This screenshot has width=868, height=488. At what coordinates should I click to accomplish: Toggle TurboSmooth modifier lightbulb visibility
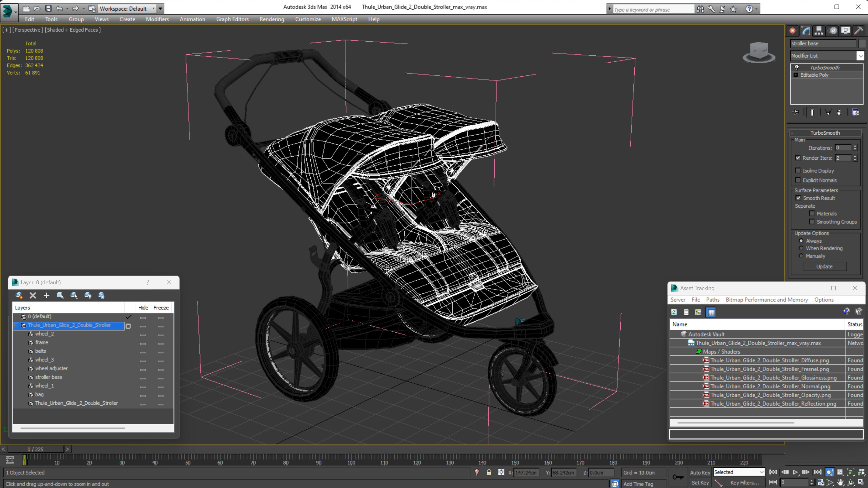tap(797, 67)
